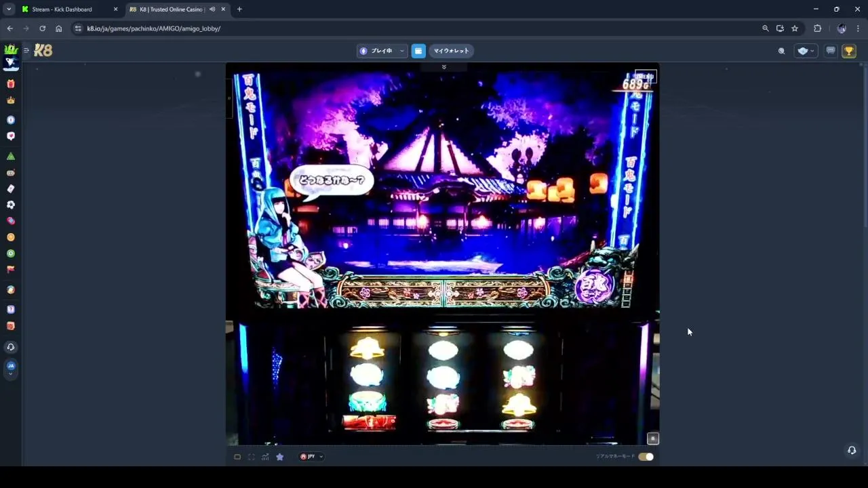Open the green circle sidebar icon

coord(10,253)
